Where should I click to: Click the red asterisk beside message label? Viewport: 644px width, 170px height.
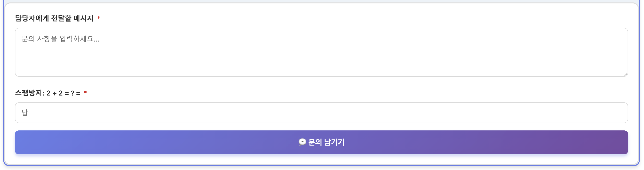99,18
